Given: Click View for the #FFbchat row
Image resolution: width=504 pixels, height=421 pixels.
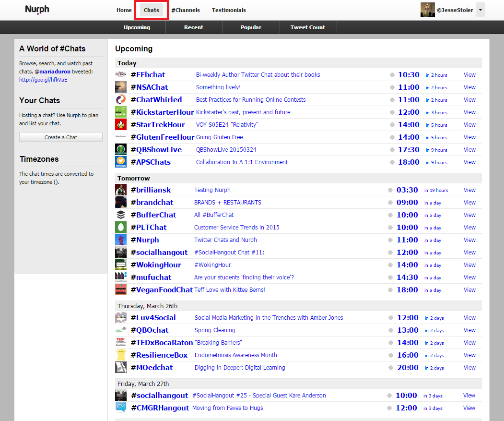Looking at the screenshot, I should point(469,75).
